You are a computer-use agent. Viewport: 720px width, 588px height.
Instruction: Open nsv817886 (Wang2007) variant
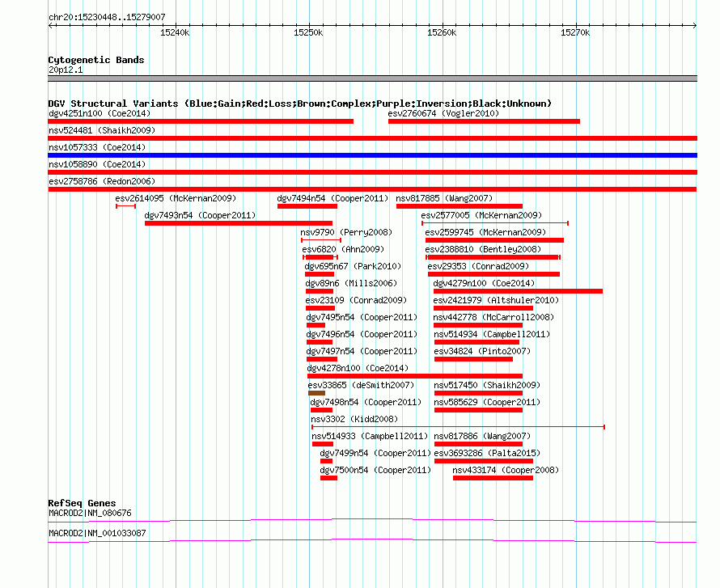click(x=482, y=436)
